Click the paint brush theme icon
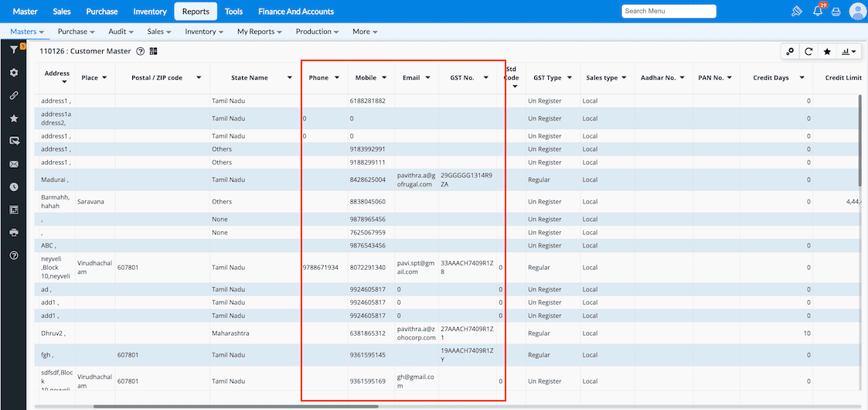Viewport: 868px width, 410px height. point(797,12)
